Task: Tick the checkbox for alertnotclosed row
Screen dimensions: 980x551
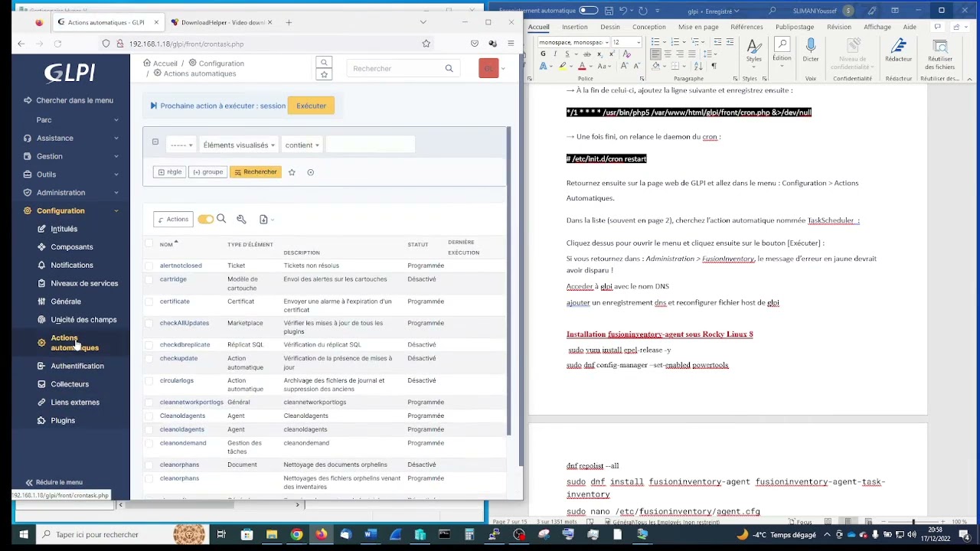Action: (149, 266)
